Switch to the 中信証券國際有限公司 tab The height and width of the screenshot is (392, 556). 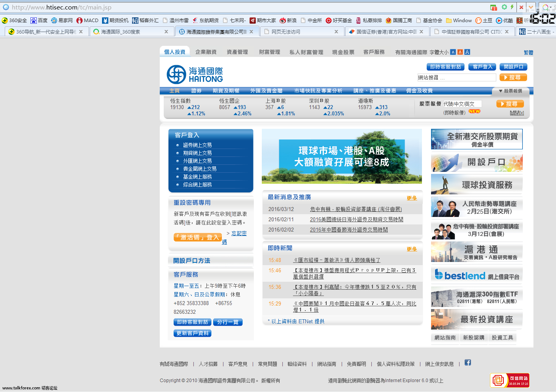(472, 32)
